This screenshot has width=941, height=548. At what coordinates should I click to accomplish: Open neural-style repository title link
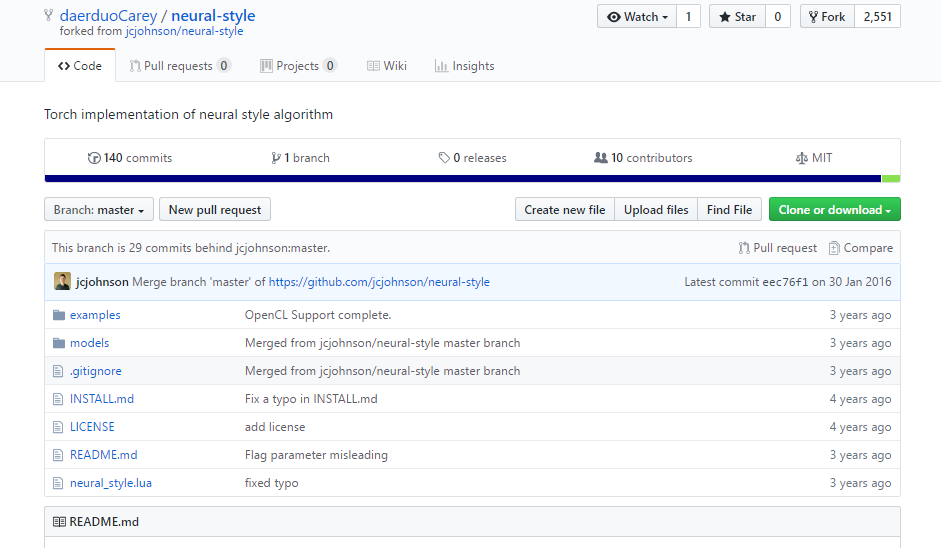(213, 16)
